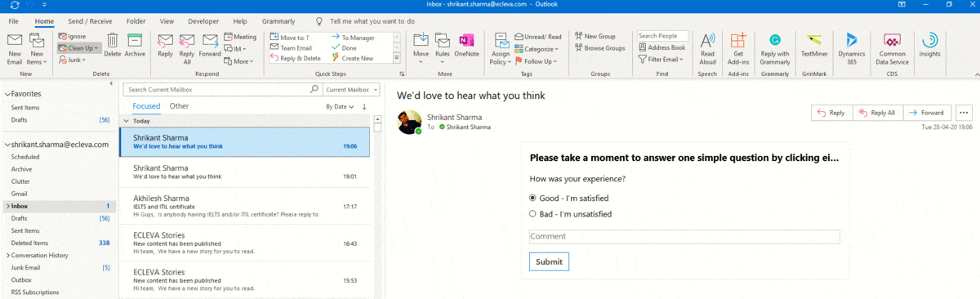The width and height of the screenshot is (980, 299).
Task: Open the More respond options dropdown
Action: tap(239, 60)
